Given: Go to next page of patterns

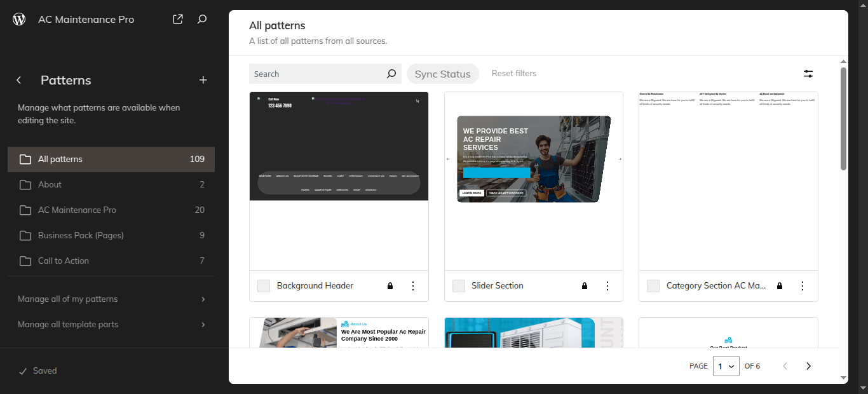Looking at the screenshot, I should click(808, 366).
